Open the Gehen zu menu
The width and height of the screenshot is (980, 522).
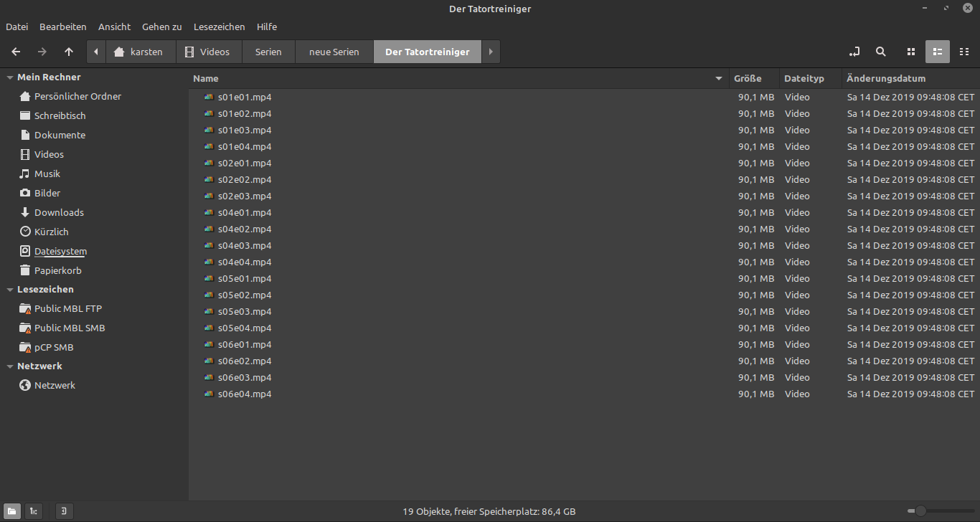[162, 27]
